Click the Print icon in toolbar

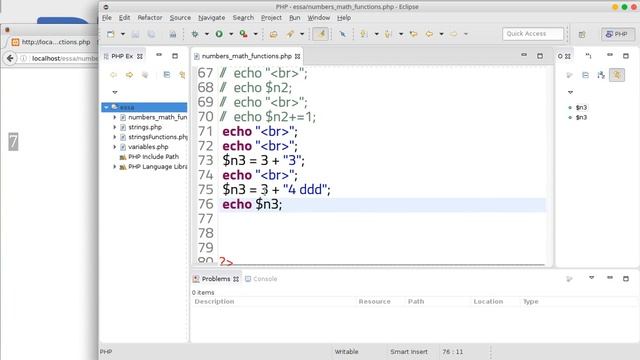(173, 34)
